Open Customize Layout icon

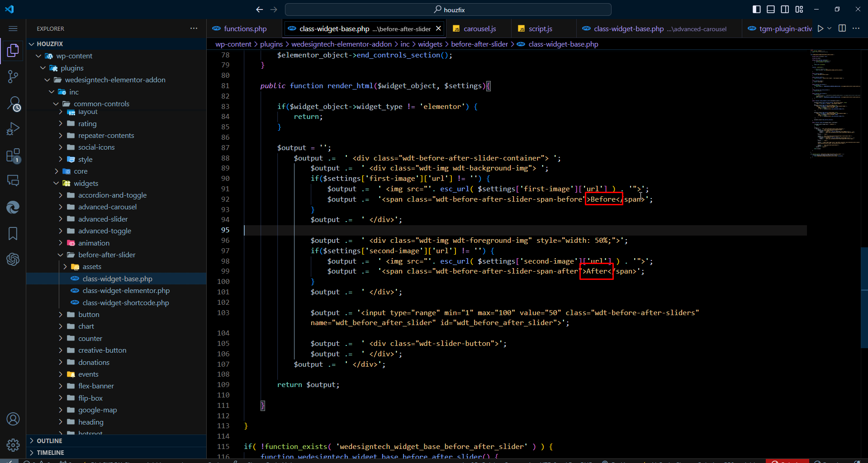click(799, 9)
